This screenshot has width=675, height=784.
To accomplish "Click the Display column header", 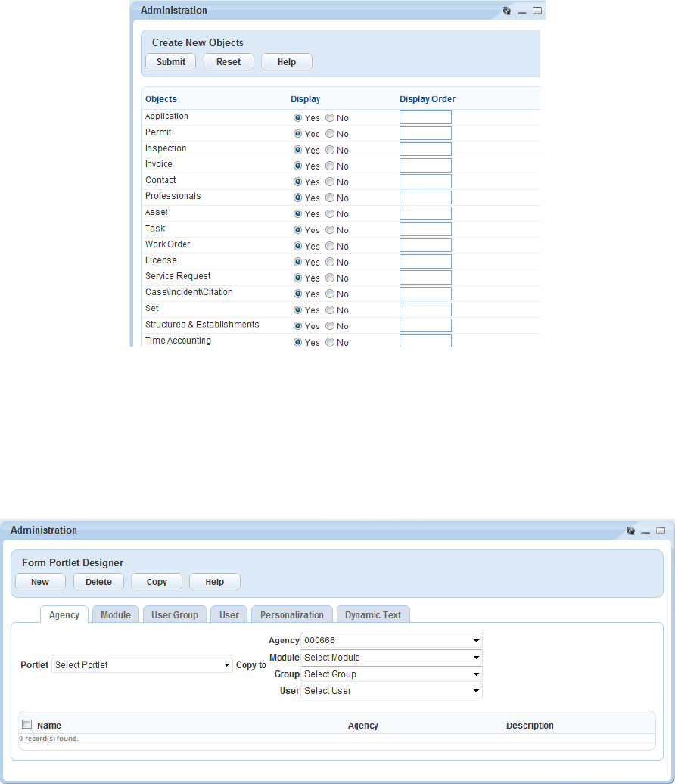I will pos(305,99).
